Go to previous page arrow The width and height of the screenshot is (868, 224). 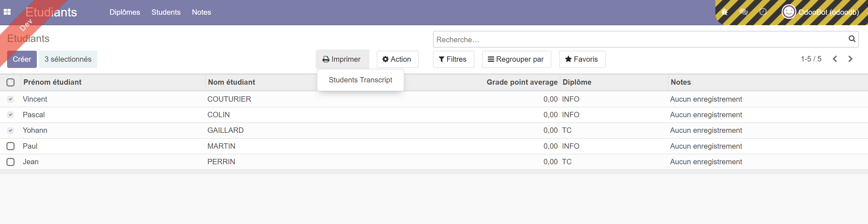[x=835, y=59]
